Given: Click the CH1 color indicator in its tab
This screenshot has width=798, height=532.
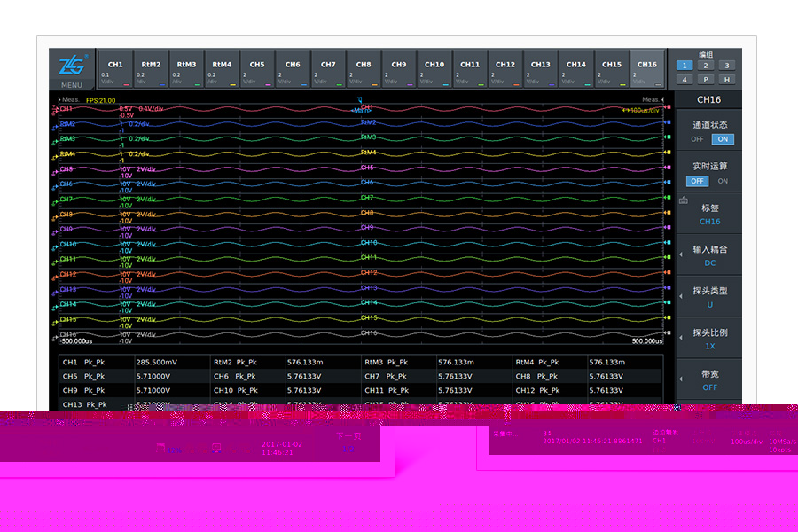Looking at the screenshot, I should 127,86.
